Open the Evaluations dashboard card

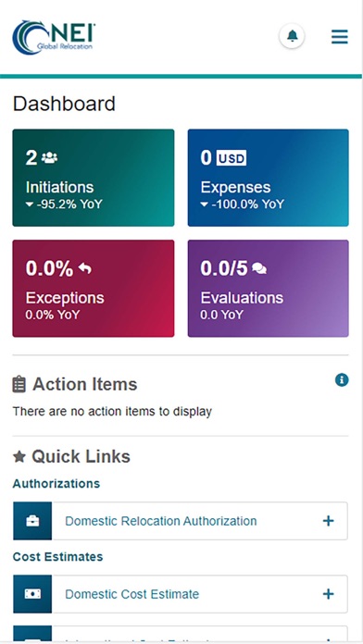[x=268, y=289]
